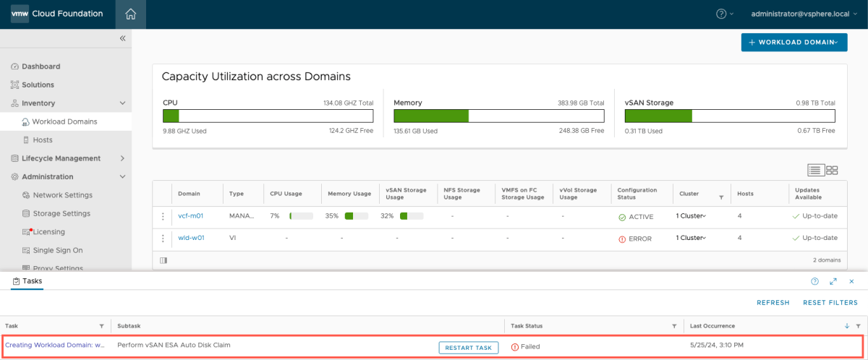Sort by Last Occurrence arrow

point(847,326)
